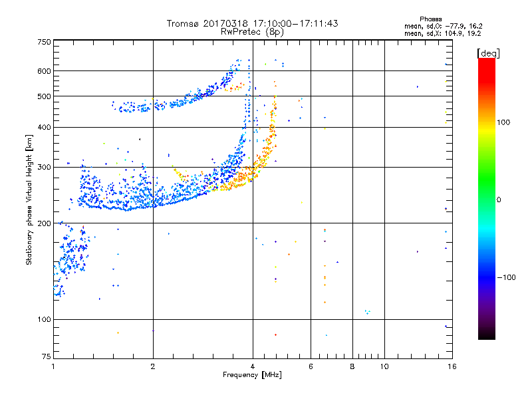Click the 'Frequency [MHz]' axis label

click(x=252, y=375)
